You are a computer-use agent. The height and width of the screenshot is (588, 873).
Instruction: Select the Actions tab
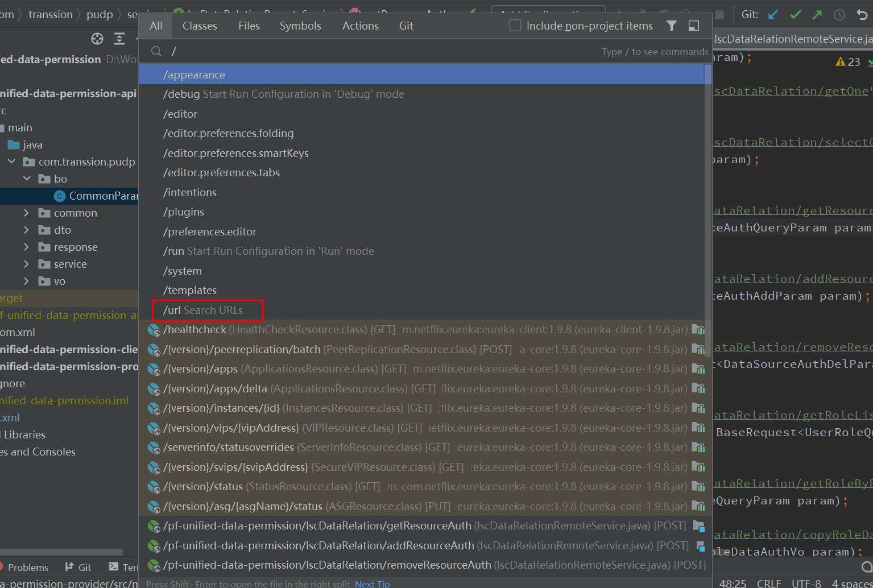pyautogui.click(x=361, y=26)
